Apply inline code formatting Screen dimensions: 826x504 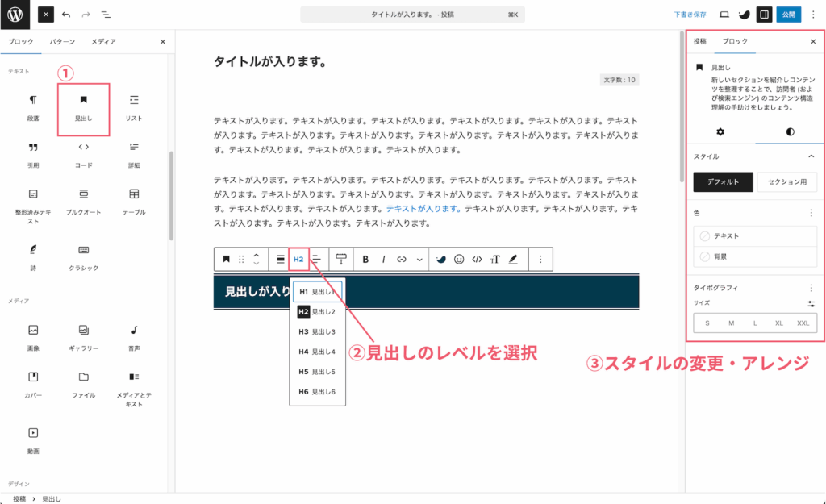pos(477,259)
